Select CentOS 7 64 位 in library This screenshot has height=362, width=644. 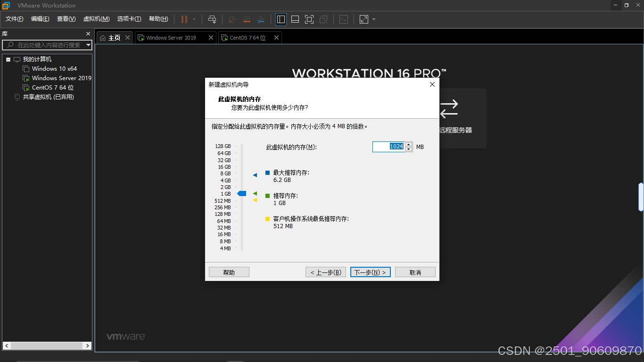coord(52,87)
